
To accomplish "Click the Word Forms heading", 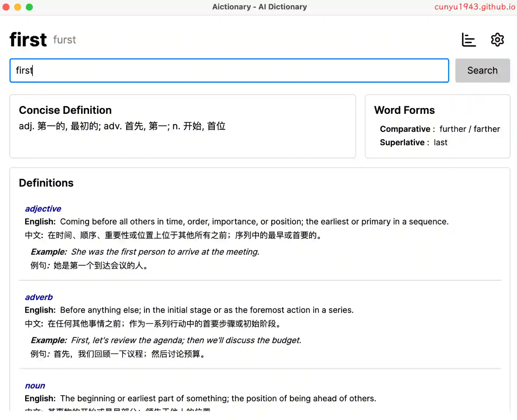I will 404,110.
